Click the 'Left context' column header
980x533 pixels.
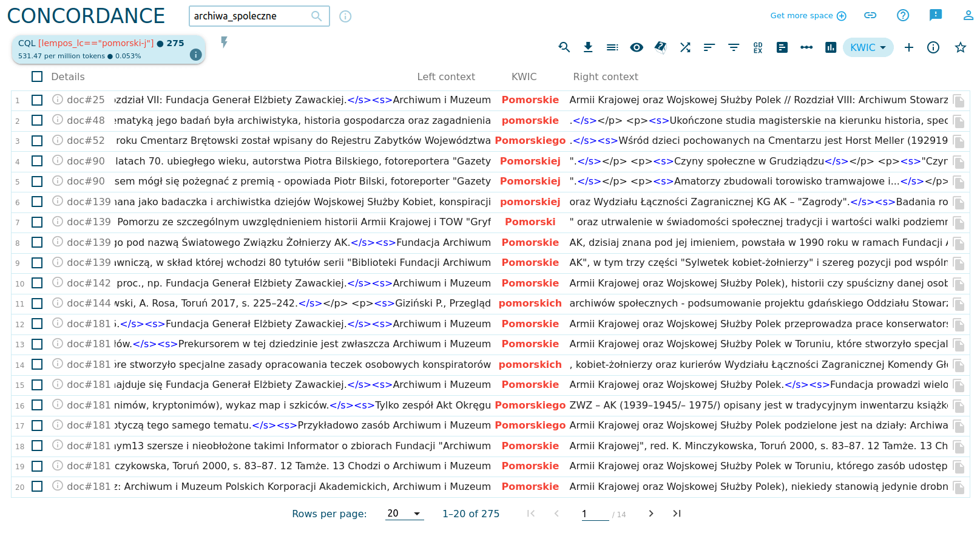[x=446, y=77]
